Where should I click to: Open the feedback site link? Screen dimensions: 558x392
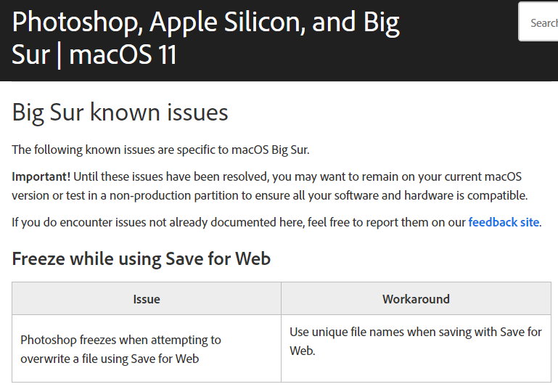pyautogui.click(x=504, y=222)
